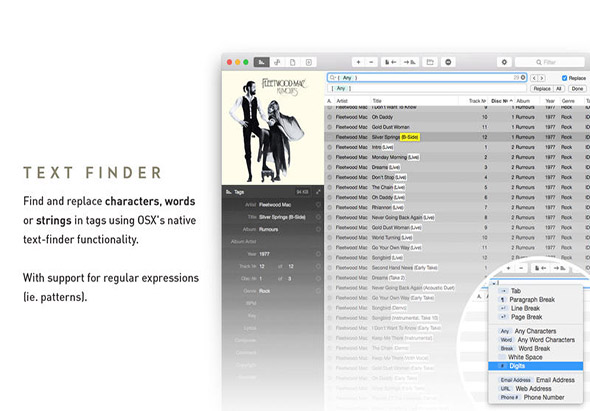This screenshot has width=590, height=411.
Task: Click the minus remove button in toolbar
Action: [x=371, y=62]
